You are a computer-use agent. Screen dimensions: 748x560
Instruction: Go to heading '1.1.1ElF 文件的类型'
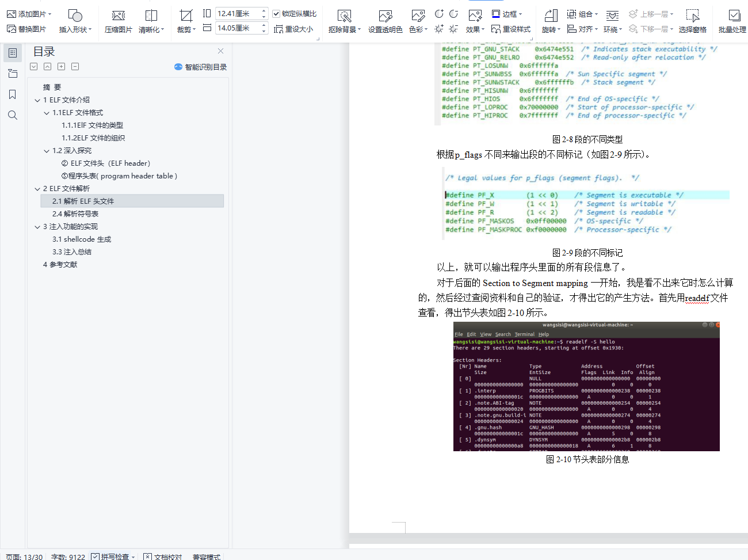pos(92,125)
